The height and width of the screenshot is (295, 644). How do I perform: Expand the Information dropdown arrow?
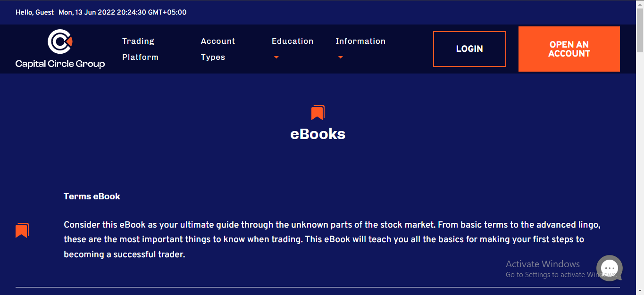pyautogui.click(x=340, y=57)
